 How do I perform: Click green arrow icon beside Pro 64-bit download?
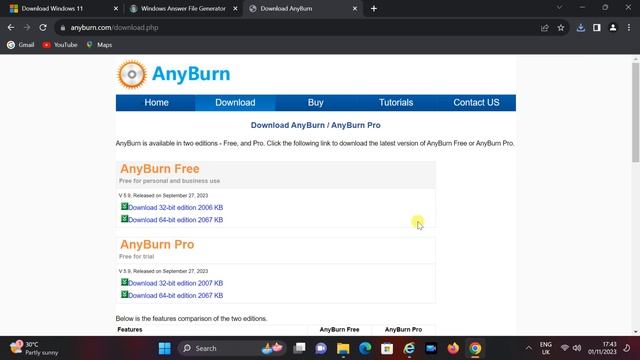[x=124, y=294]
